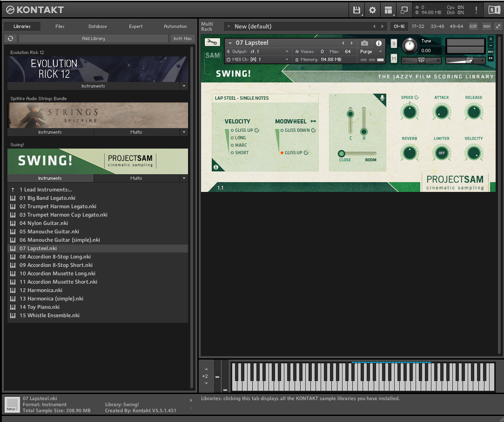Open Kontakt options gear icon
This screenshot has height=422, width=504.
[372, 10]
